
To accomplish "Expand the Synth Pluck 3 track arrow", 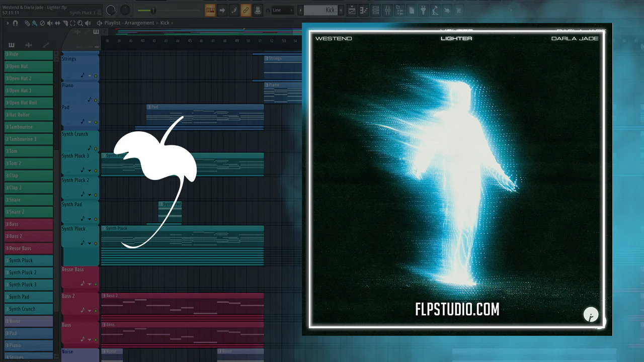I will 90,171.
